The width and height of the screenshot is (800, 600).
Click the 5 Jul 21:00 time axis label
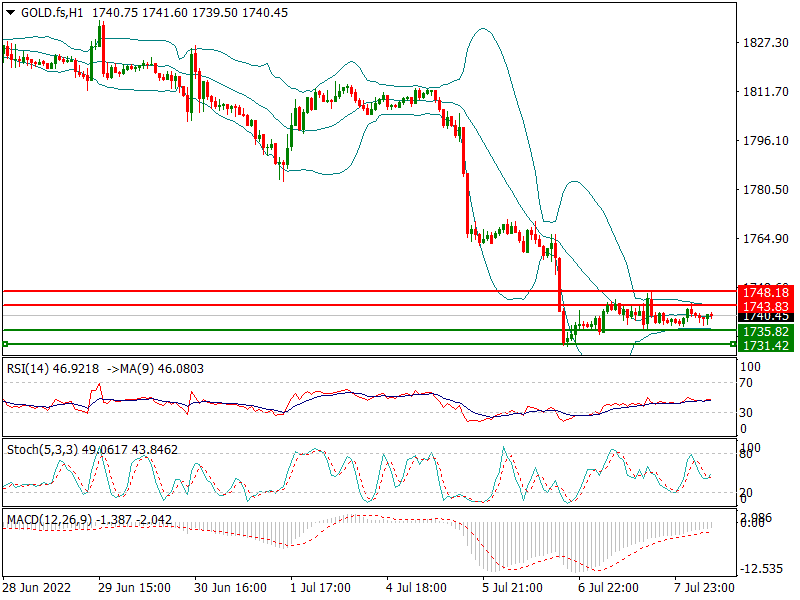click(512, 588)
